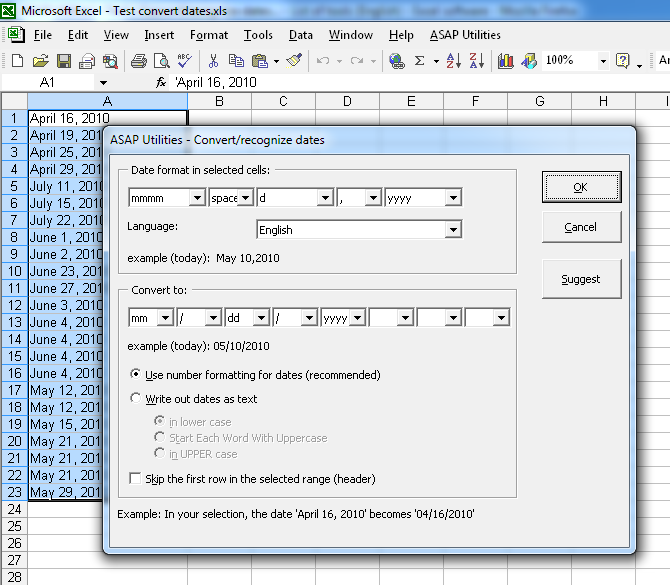Open the Convert to 'yyyy' dropdown
This screenshot has width=670, height=585.
pyautogui.click(x=358, y=318)
